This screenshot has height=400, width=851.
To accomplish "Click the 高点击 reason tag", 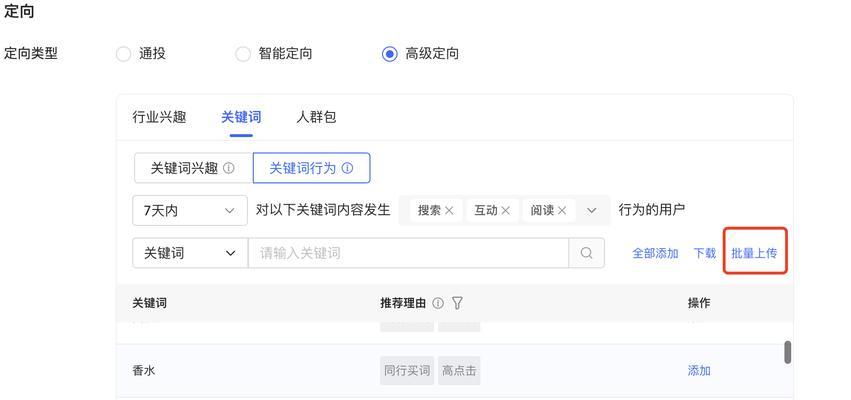I will pyautogui.click(x=459, y=371).
